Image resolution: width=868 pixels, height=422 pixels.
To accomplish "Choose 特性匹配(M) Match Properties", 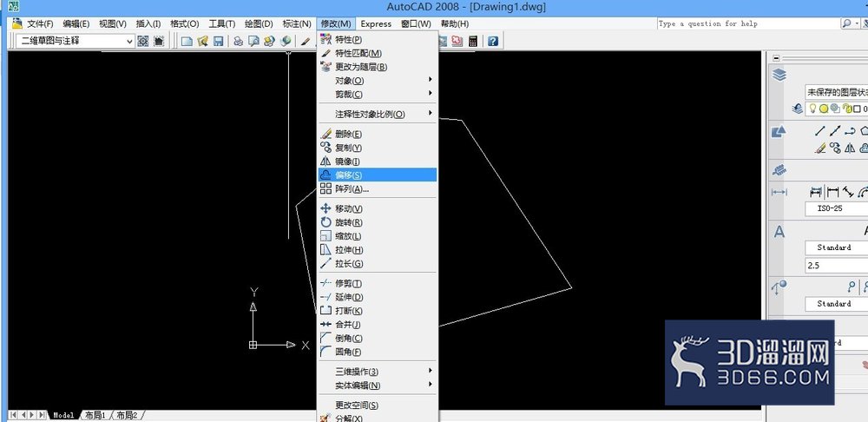I will point(378,53).
